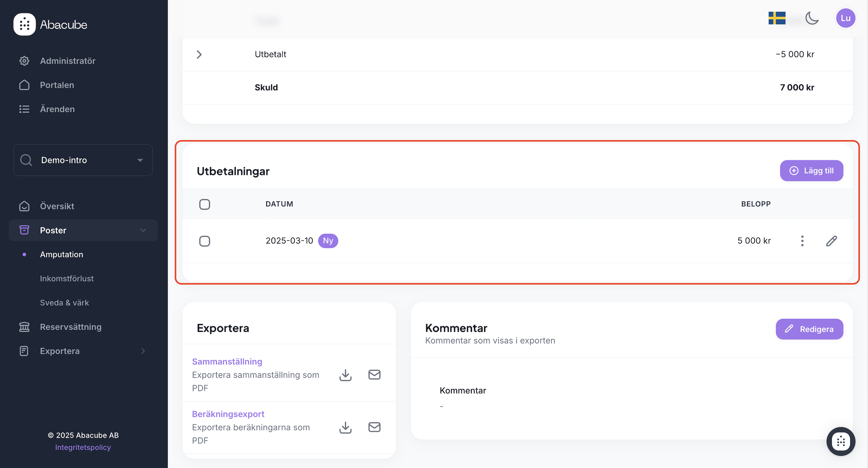
Task: Go to Inkomstförlust in sidebar
Action: coord(67,279)
